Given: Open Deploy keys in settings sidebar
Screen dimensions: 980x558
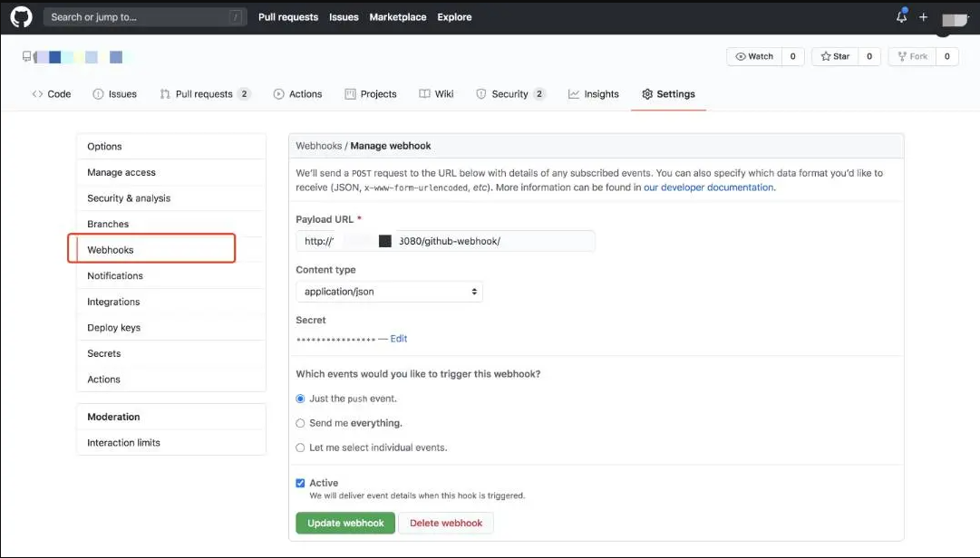Looking at the screenshot, I should pos(113,328).
